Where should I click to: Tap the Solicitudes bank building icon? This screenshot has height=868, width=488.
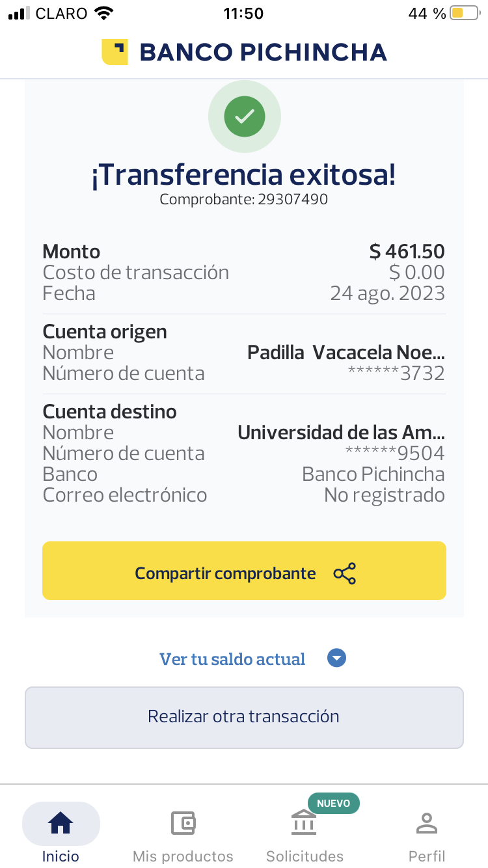[x=304, y=823]
